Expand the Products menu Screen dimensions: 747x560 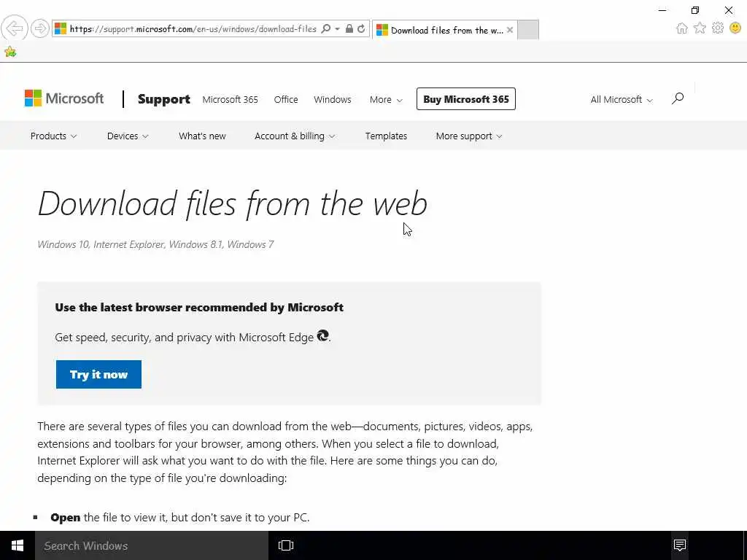[53, 136]
